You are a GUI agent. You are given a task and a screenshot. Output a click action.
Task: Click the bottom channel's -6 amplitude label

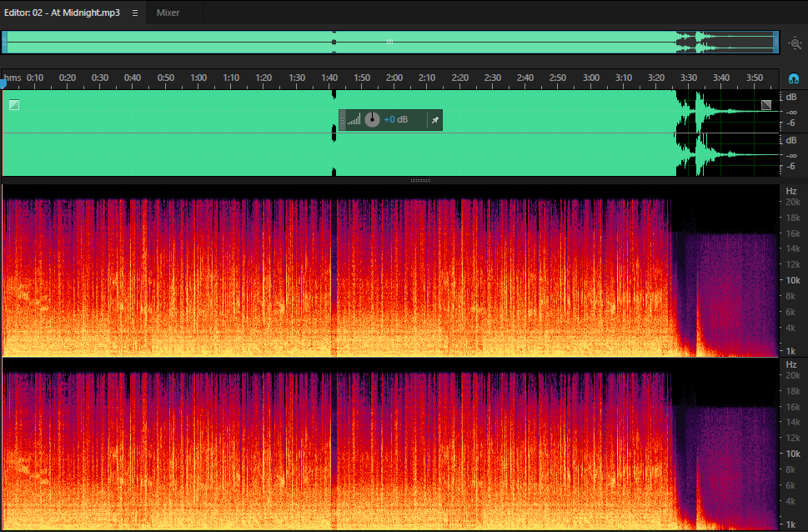pos(790,167)
